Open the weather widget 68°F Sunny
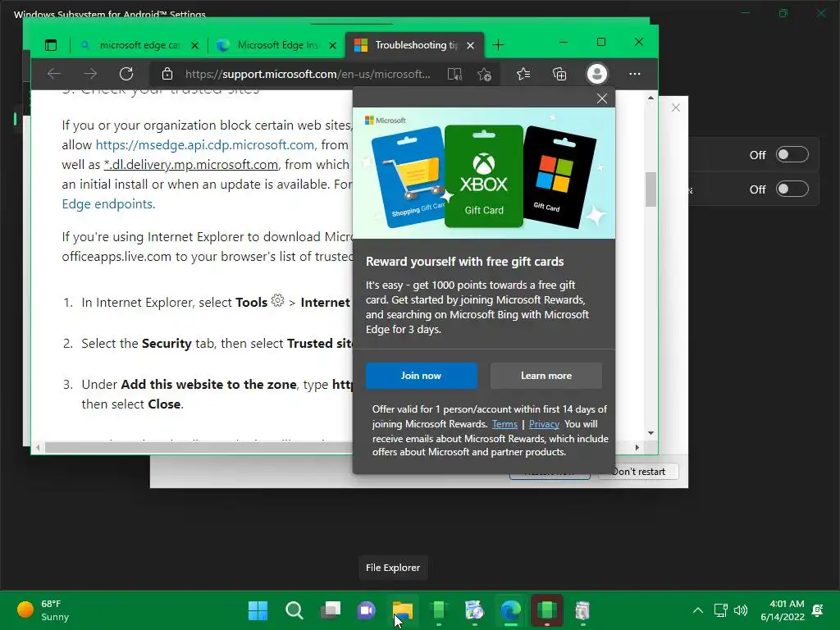840x630 pixels. 44,610
